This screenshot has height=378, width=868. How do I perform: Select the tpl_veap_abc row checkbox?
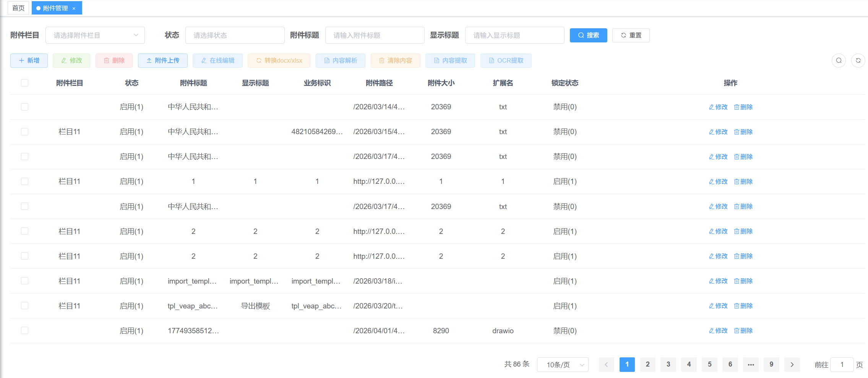point(25,306)
